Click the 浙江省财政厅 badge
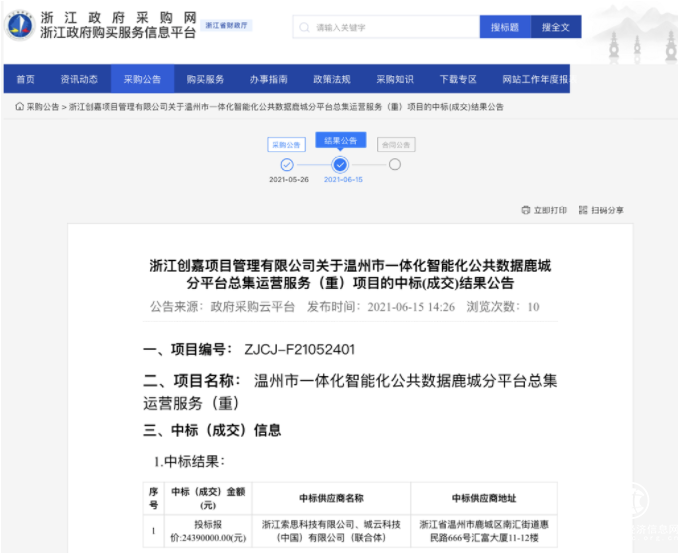Image resolution: width=683 pixels, height=553 pixels. [226, 26]
